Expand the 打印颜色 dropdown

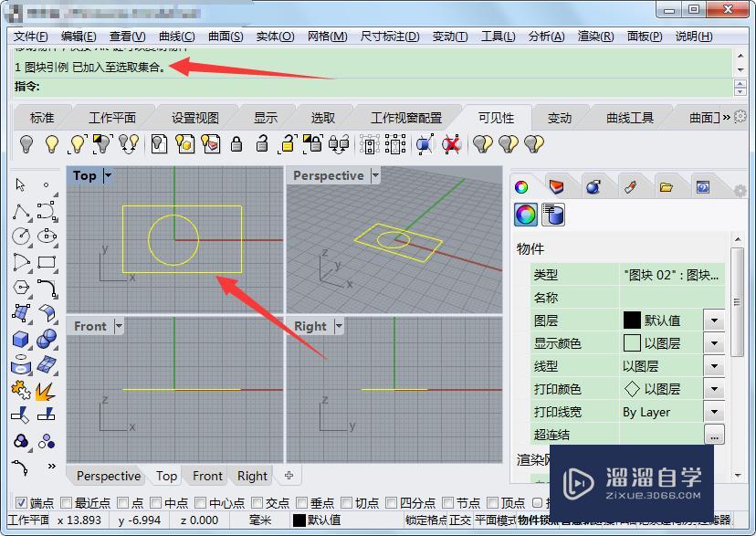tap(714, 389)
